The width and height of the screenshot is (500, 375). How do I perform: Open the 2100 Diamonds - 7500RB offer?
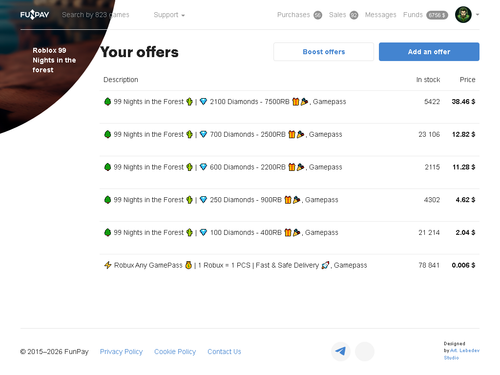(x=289, y=107)
